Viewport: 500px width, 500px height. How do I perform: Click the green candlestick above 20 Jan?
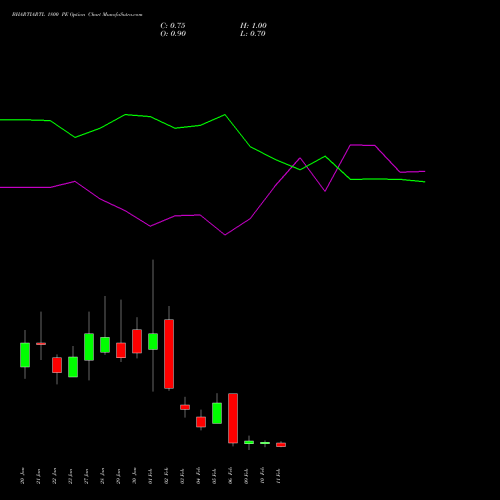click(25, 355)
